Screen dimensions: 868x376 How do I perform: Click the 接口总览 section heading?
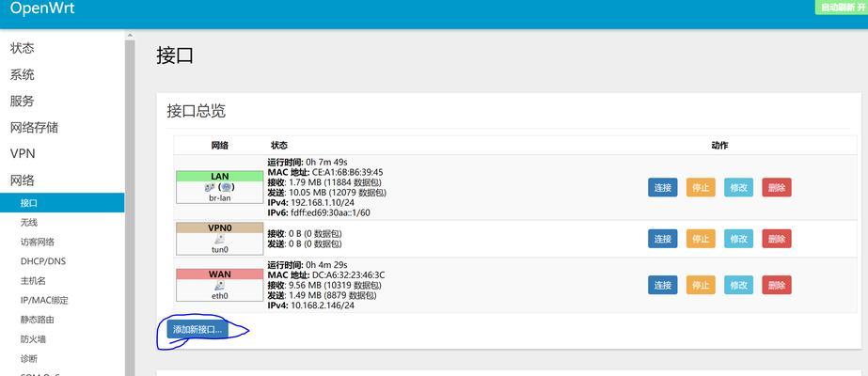(x=196, y=111)
